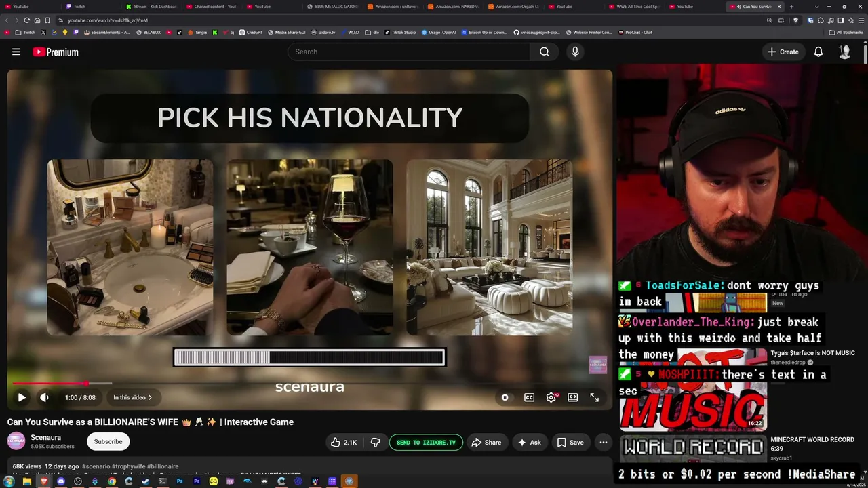Open the YouTube guide hamburger menu
The height and width of the screenshot is (488, 868).
16,52
